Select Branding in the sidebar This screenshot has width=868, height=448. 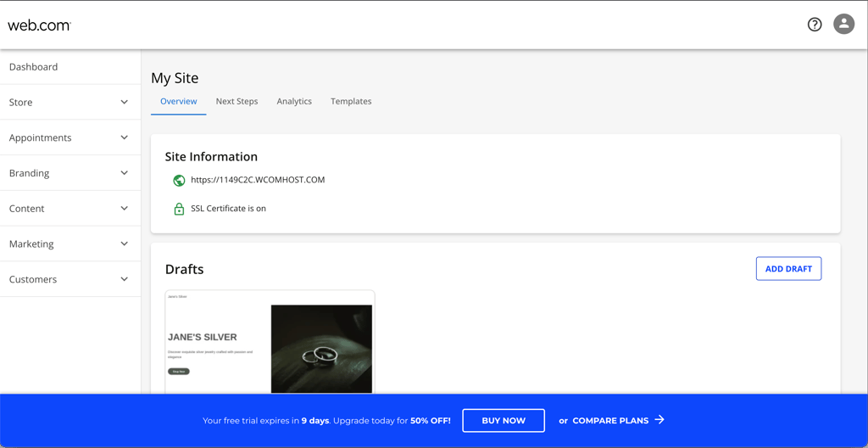(x=70, y=173)
